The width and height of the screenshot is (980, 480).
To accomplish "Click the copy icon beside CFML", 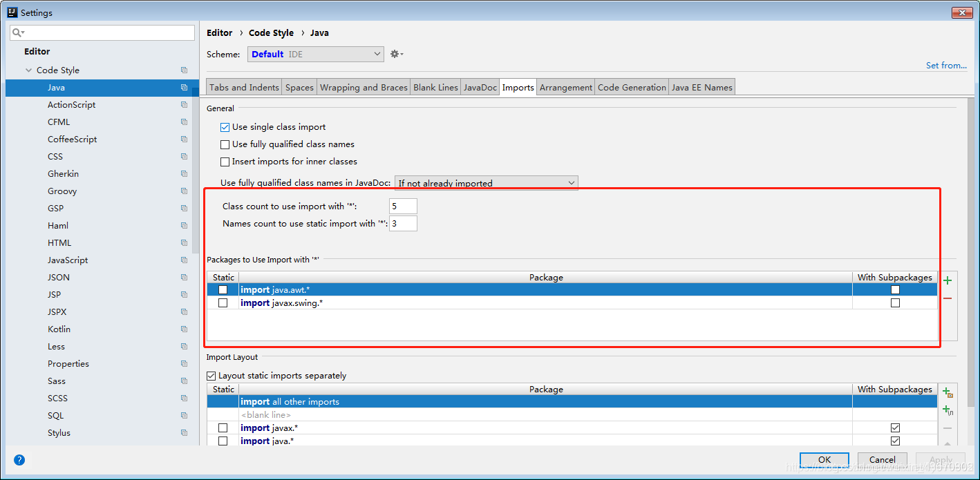I will tap(184, 122).
